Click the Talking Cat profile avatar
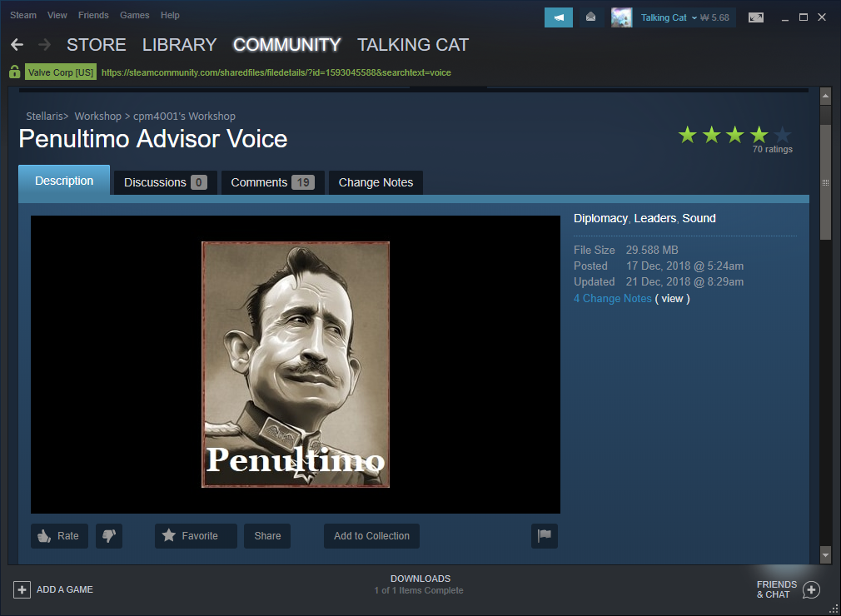The height and width of the screenshot is (616, 841). (x=622, y=17)
